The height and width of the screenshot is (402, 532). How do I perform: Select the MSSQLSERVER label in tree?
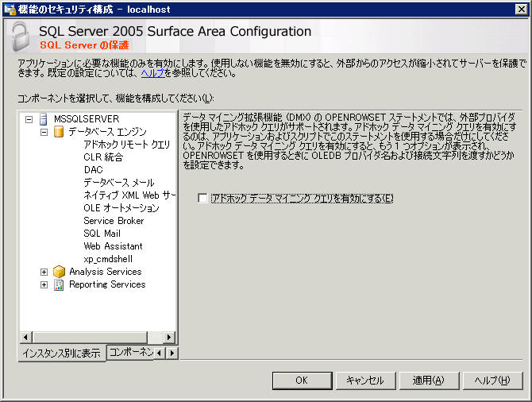tap(87, 119)
